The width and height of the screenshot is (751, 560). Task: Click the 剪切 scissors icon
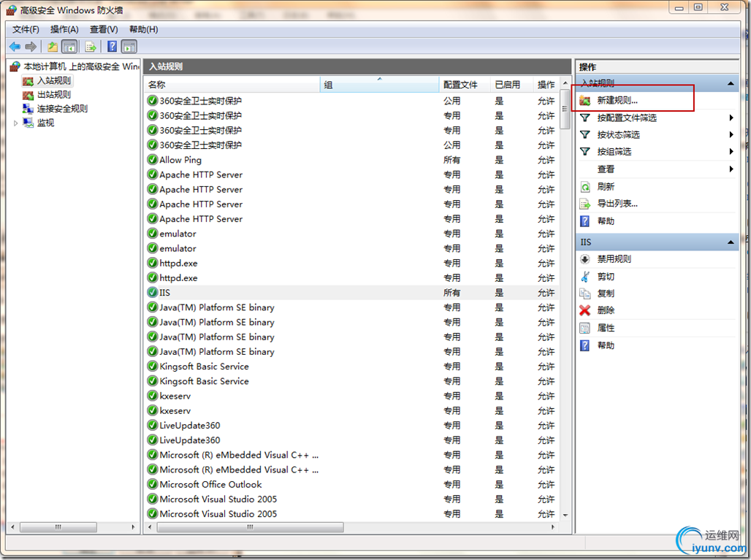(x=585, y=276)
